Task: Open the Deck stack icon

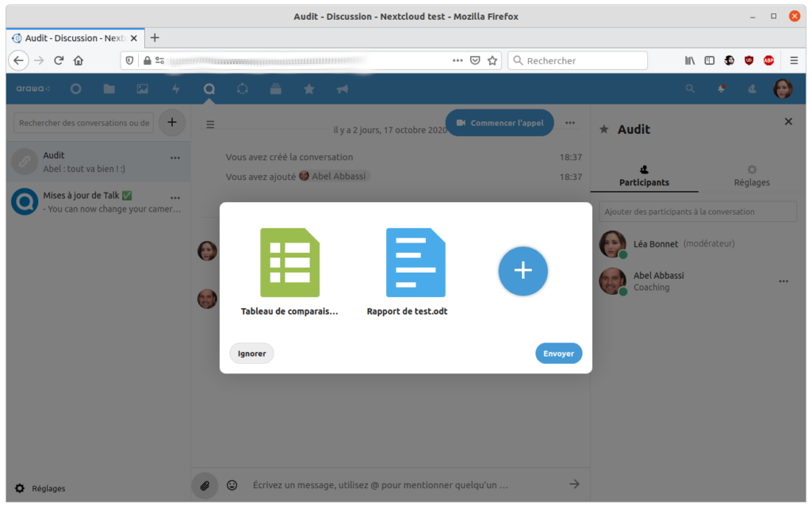Action: point(275,89)
